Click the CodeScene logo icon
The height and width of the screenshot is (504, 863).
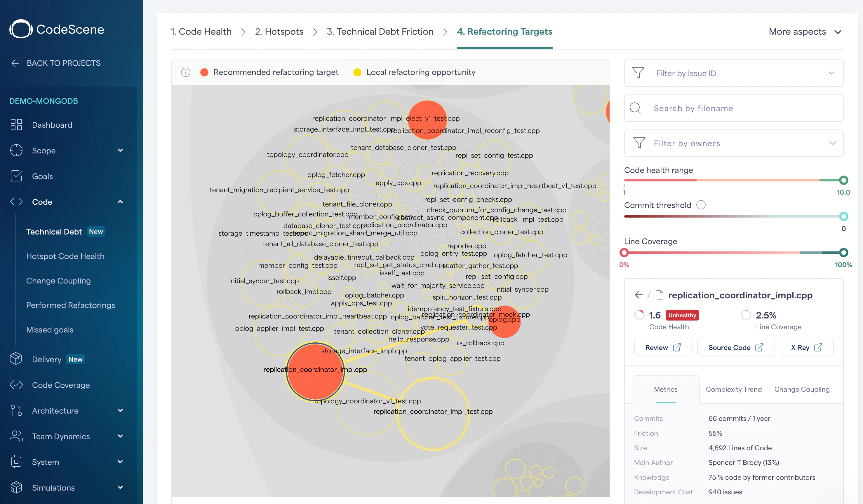point(21,29)
